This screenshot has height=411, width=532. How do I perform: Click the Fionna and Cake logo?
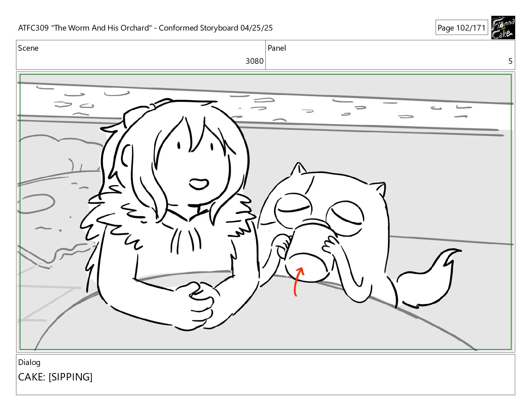coord(503,28)
